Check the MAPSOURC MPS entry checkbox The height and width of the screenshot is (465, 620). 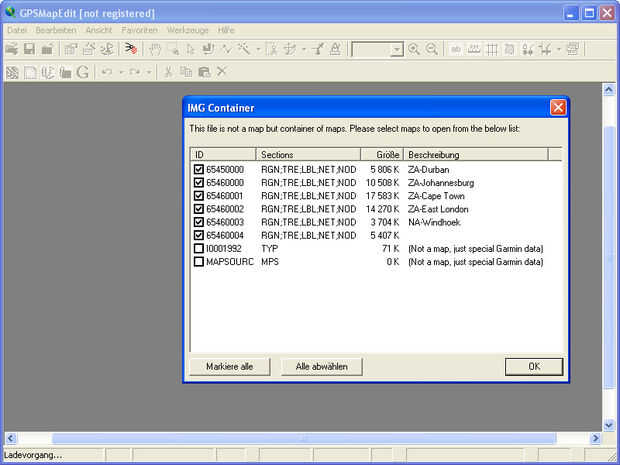tap(198, 261)
